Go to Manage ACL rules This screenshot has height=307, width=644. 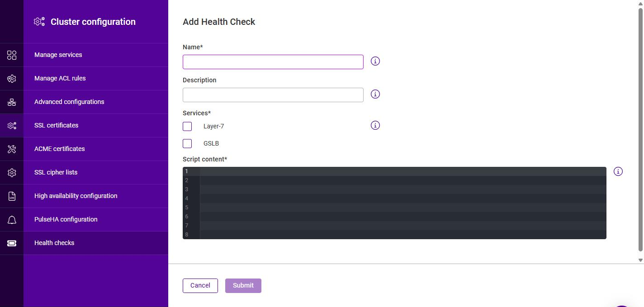[x=96, y=78]
